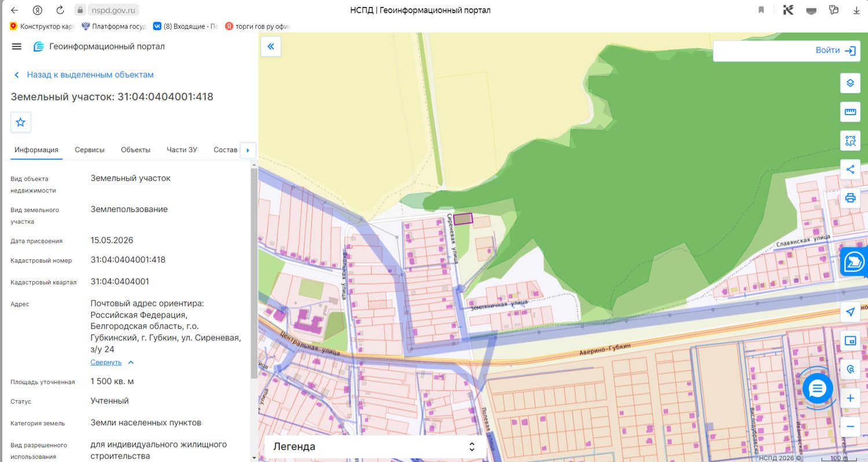Share the current map view
This screenshot has width=868, height=462.
(x=850, y=169)
